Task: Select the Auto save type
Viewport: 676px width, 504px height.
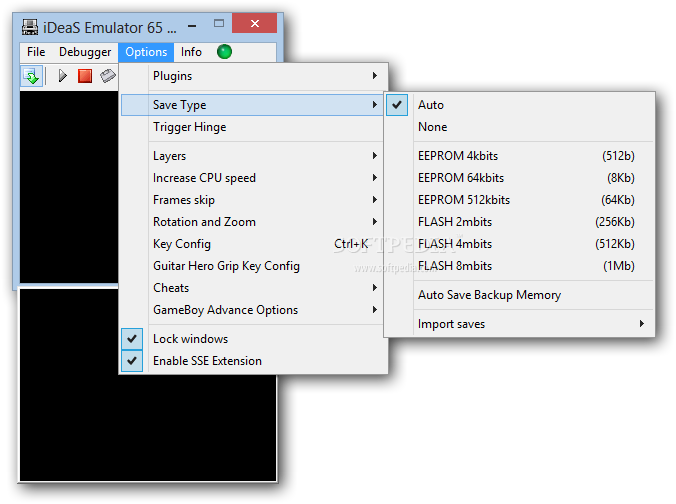Action: coord(520,105)
